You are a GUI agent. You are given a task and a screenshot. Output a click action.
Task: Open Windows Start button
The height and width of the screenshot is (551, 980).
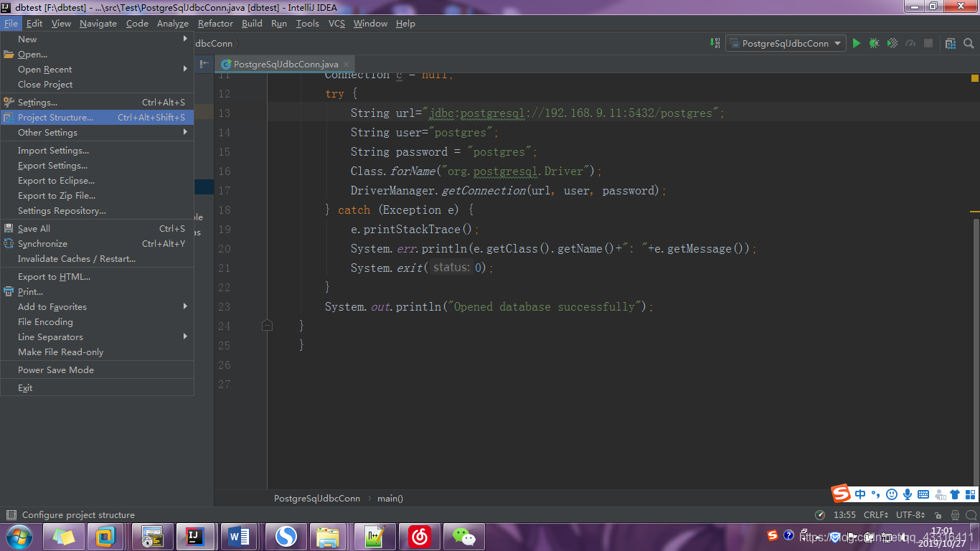tap(19, 537)
